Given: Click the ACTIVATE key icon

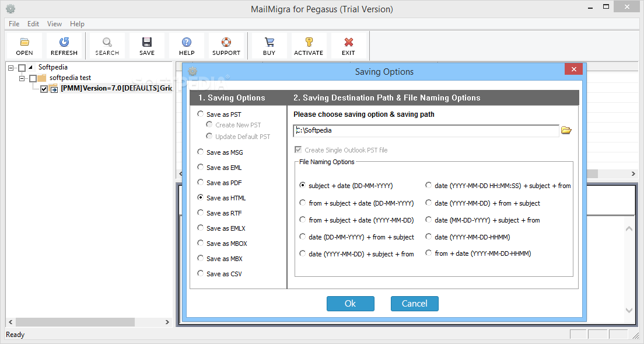Looking at the screenshot, I should pos(309,42).
